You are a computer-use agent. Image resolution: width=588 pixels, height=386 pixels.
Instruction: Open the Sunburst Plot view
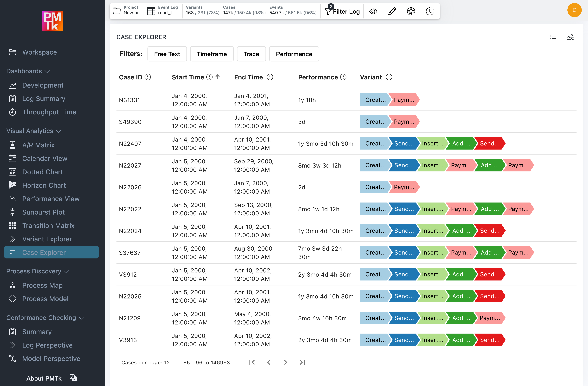pos(44,212)
